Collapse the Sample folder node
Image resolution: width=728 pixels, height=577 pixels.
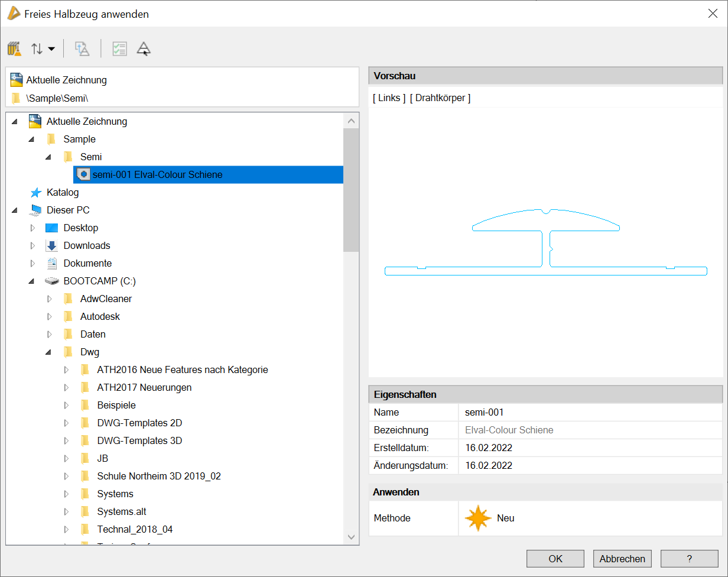[x=32, y=140]
